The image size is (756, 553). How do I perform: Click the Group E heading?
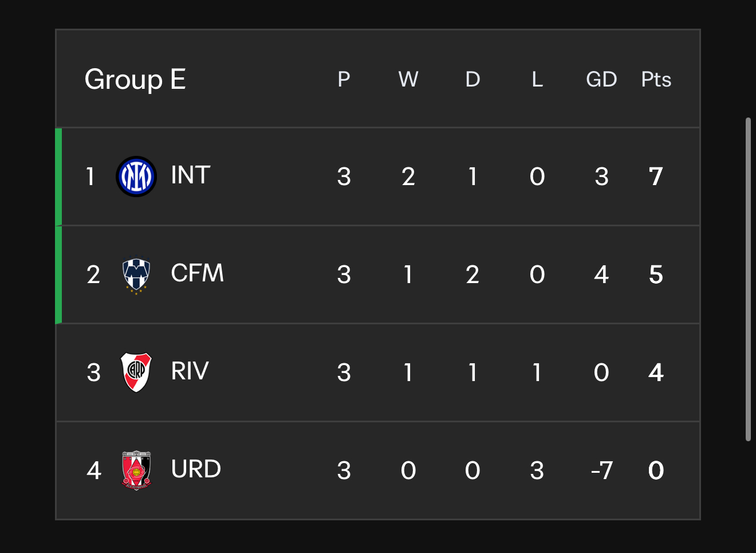(135, 80)
